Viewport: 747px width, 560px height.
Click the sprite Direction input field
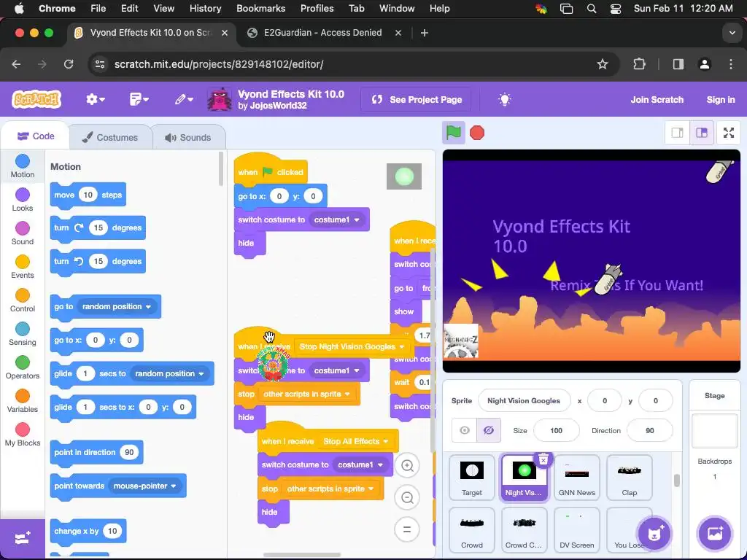coord(649,430)
